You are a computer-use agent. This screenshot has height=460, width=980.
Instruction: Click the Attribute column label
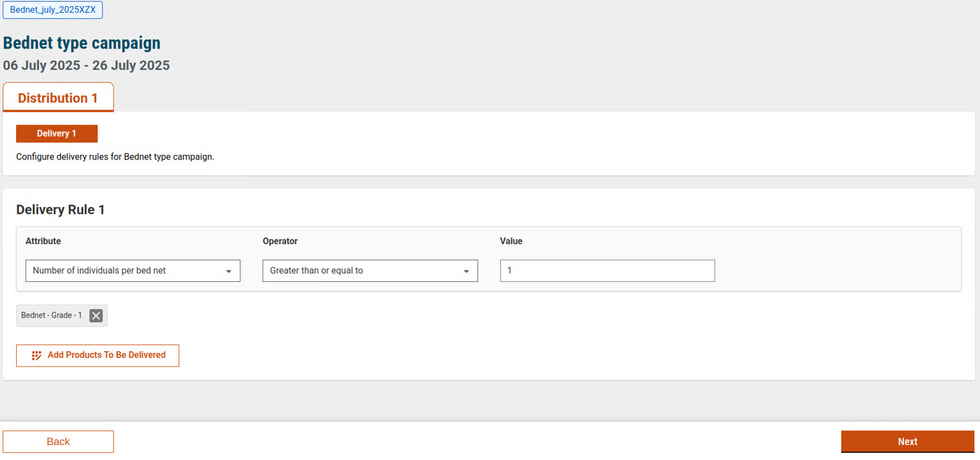click(43, 241)
